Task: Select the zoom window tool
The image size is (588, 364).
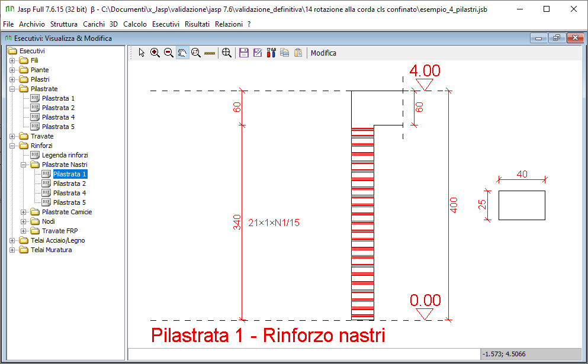Action: (x=196, y=53)
